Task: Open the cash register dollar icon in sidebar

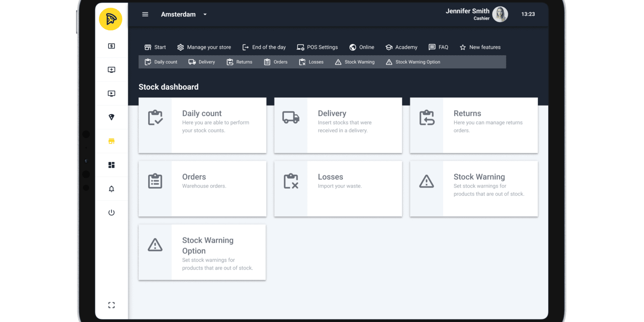Action: 111,46
